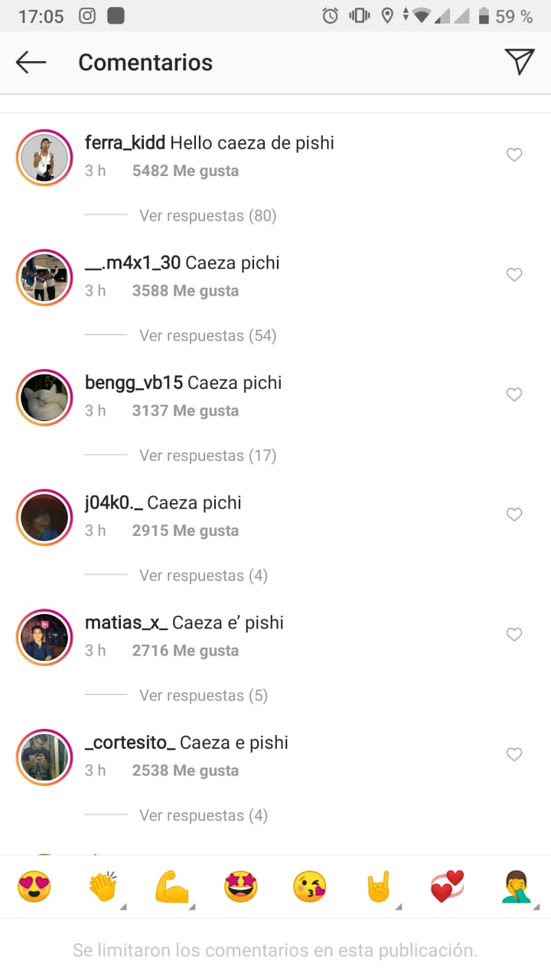Tap the back arrow icon
The width and height of the screenshot is (551, 980).
(31, 63)
